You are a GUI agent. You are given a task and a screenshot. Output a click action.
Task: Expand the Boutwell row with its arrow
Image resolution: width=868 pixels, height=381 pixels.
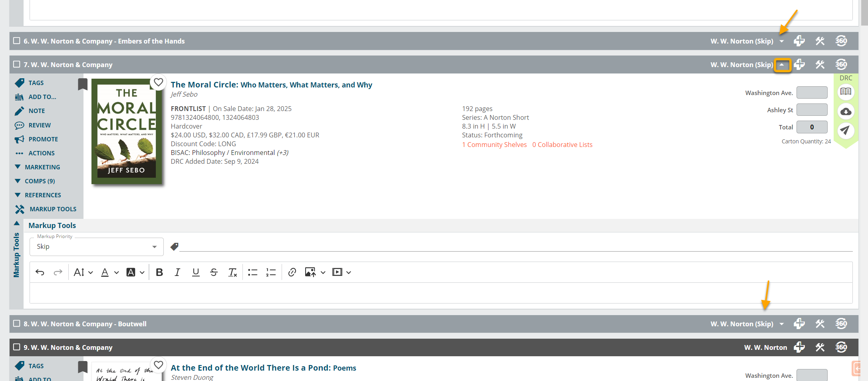782,324
